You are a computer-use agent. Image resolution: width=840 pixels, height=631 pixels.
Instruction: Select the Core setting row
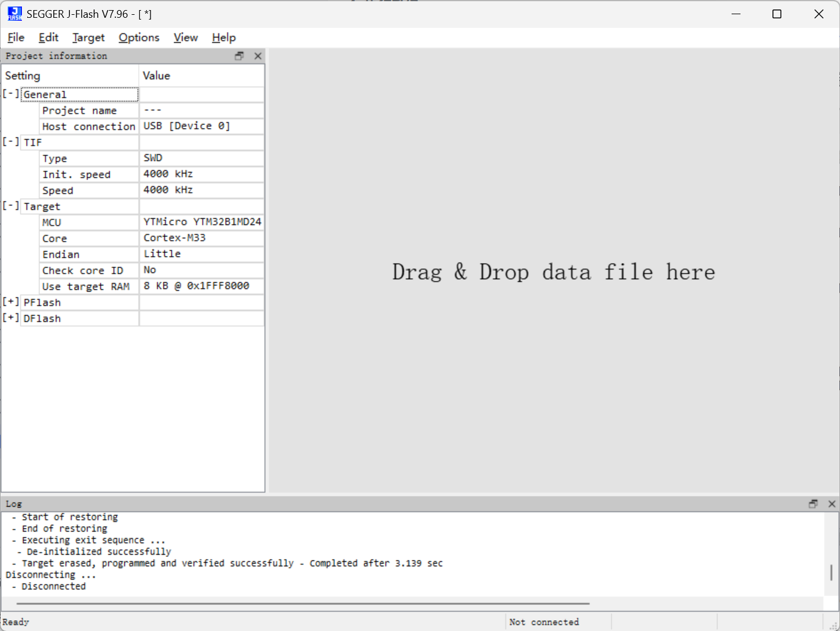click(89, 238)
